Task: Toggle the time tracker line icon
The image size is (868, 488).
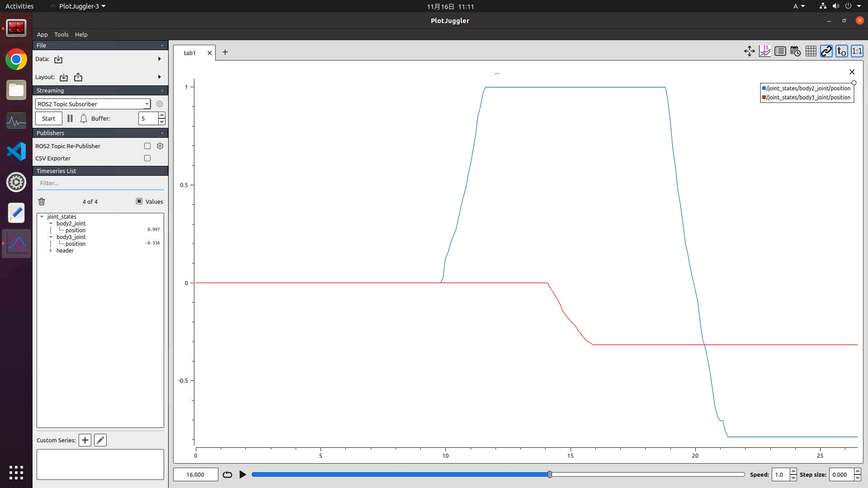Action: [764, 52]
